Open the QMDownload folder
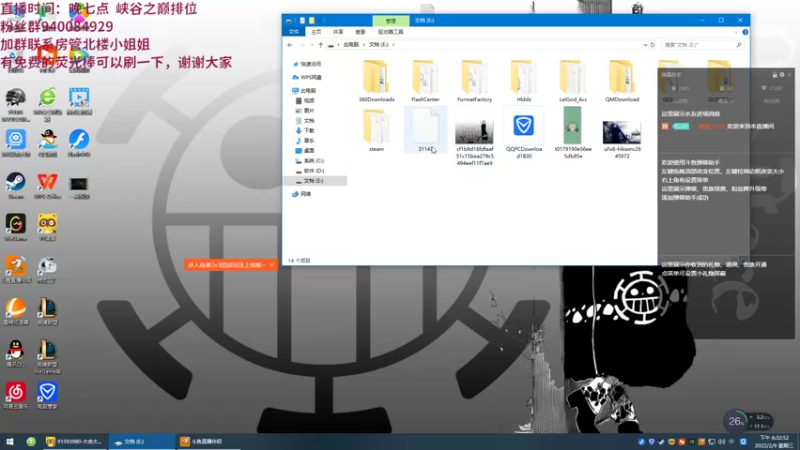 pos(622,81)
